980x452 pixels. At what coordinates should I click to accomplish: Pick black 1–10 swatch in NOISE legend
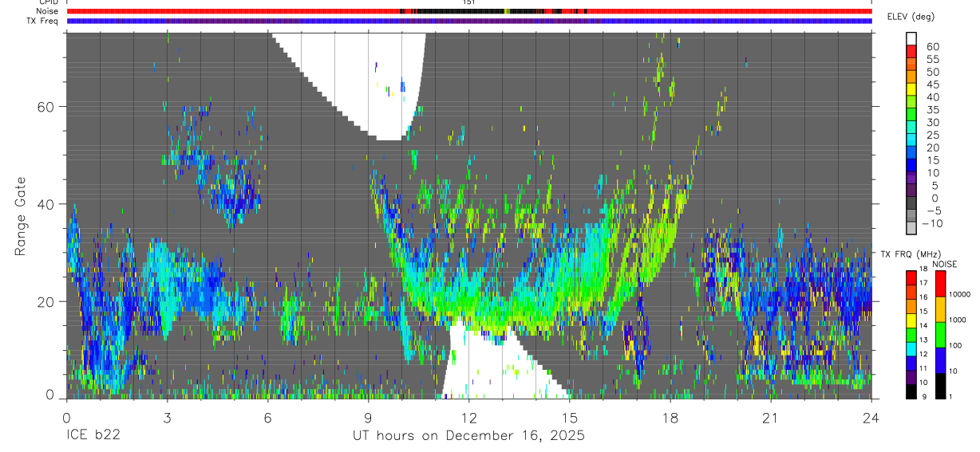940,387
